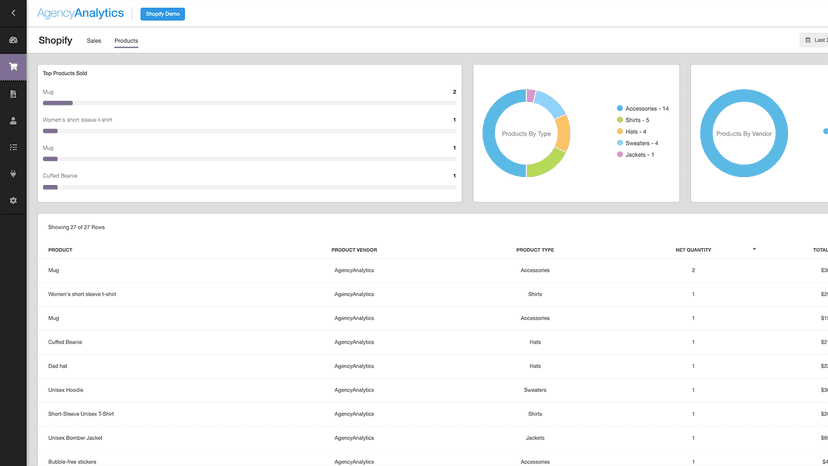The width and height of the screenshot is (828, 466).
Task: Click 'Showing 27 of 27 Rows' text
Action: 77,227
